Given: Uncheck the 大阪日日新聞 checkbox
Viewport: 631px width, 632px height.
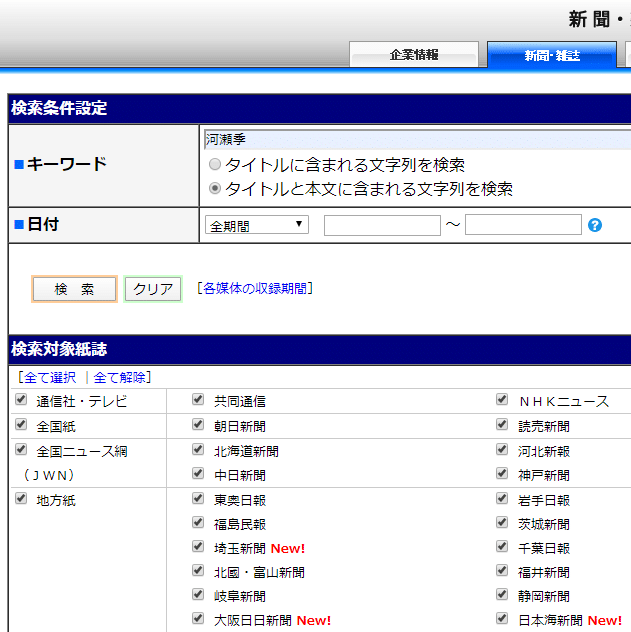Looking at the screenshot, I should [x=198, y=618].
